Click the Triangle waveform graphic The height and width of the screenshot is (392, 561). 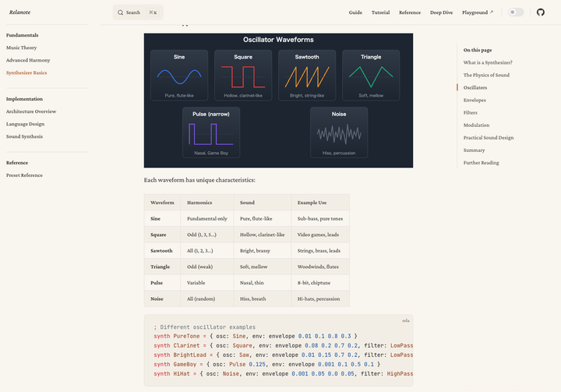371,76
